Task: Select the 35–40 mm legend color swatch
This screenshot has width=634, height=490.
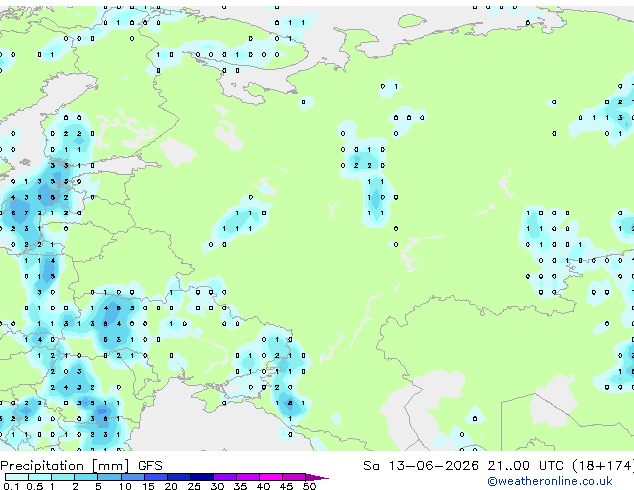Action: pyautogui.click(x=248, y=477)
